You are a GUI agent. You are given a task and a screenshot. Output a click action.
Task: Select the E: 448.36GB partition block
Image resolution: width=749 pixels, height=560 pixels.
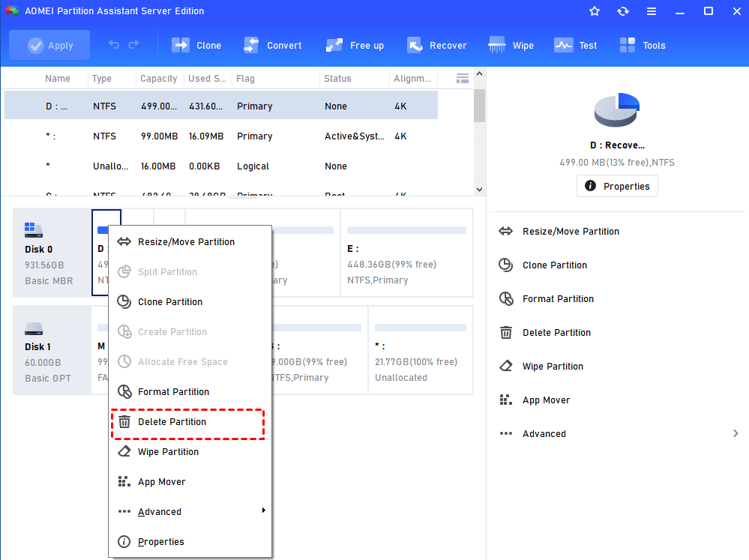coord(406,253)
